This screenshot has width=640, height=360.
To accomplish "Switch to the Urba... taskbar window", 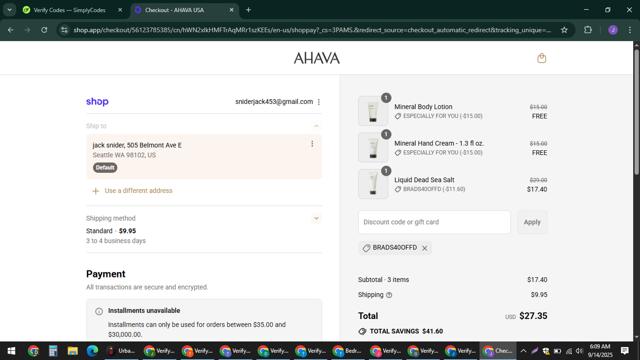I will click(122, 351).
